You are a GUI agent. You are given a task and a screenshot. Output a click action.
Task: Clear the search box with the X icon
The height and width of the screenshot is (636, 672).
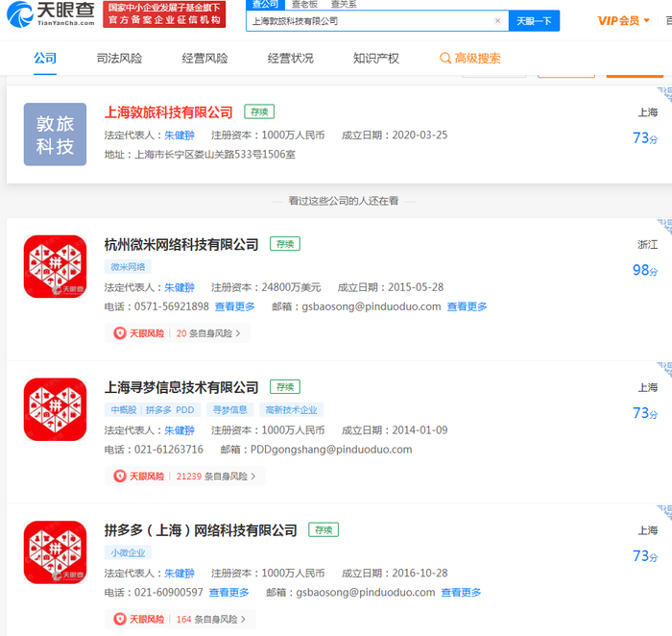[497, 20]
